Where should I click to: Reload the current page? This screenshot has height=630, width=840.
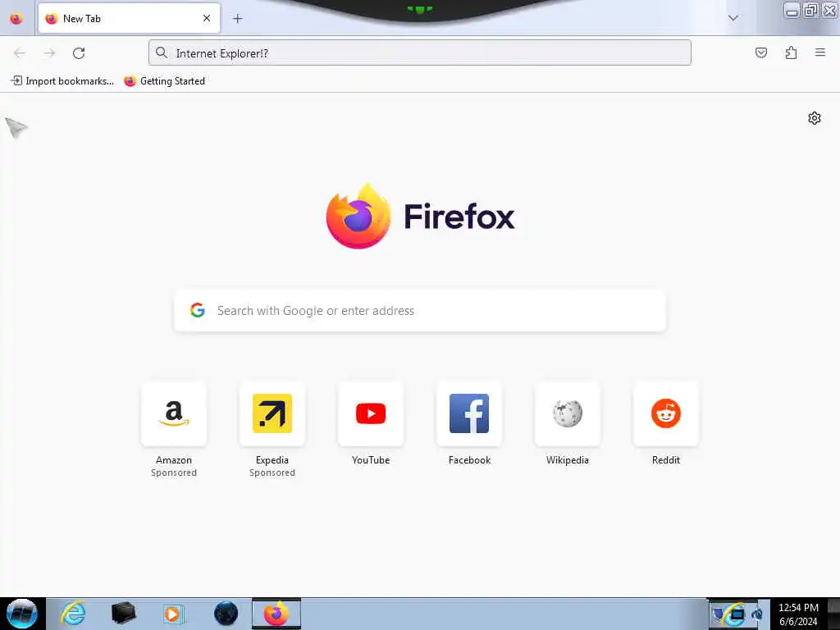[79, 53]
